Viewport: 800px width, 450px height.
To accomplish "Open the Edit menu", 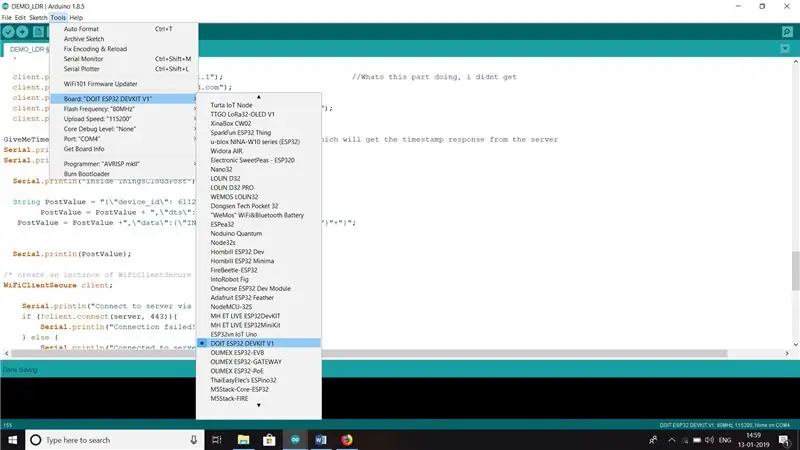I will click(x=20, y=17).
